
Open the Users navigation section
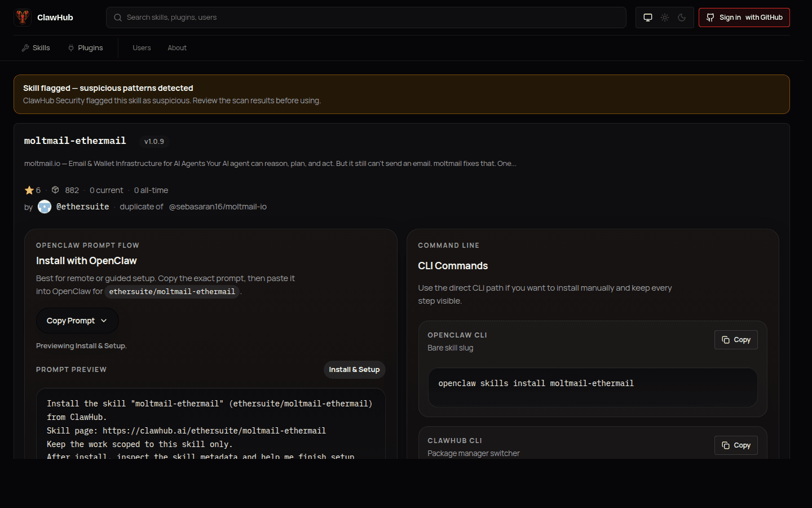point(142,47)
